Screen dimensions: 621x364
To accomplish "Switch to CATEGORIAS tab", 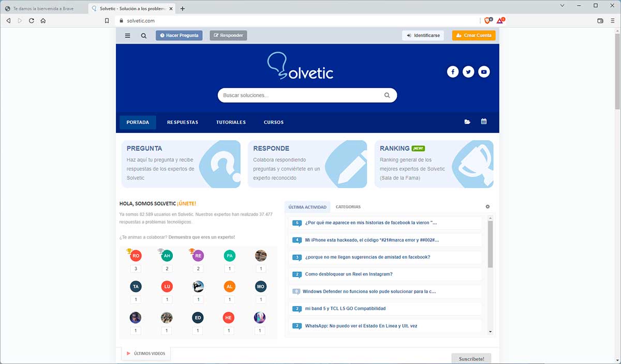I will point(348,207).
